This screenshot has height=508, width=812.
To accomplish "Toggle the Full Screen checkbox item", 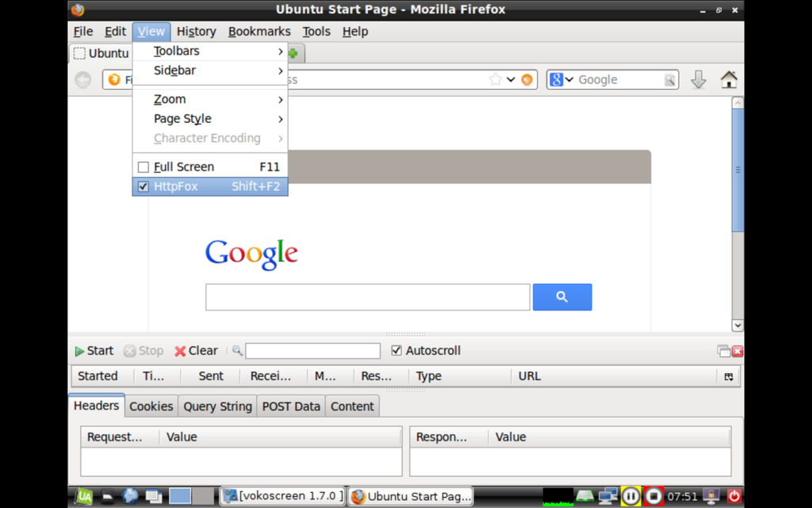I will tap(210, 167).
